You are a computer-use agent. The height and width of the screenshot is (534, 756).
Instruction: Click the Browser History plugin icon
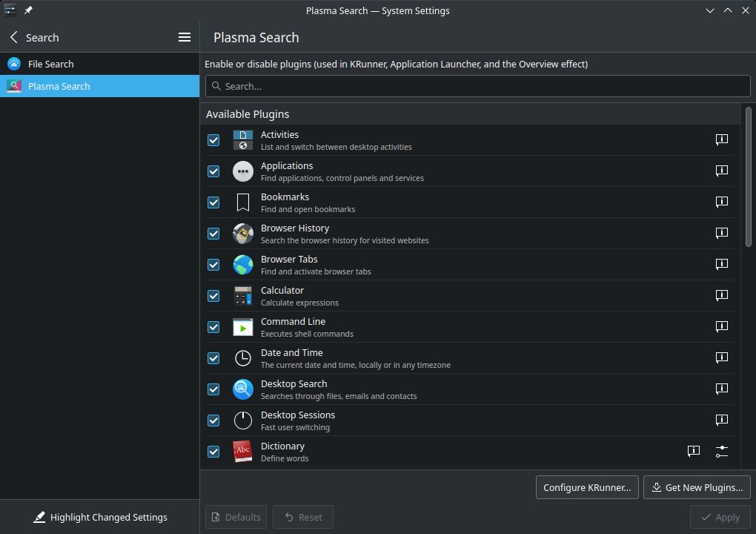243,234
